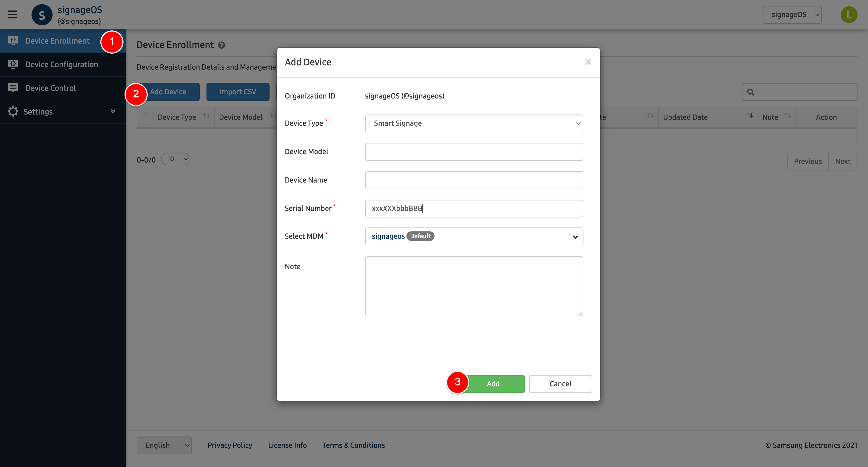Open the green L user avatar
The image size is (868, 467).
point(849,14)
